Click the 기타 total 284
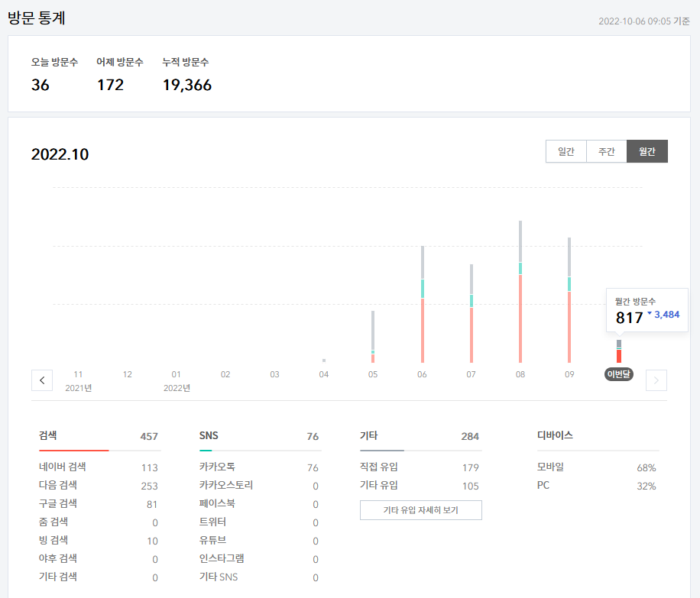The width and height of the screenshot is (700, 598). 470,436
